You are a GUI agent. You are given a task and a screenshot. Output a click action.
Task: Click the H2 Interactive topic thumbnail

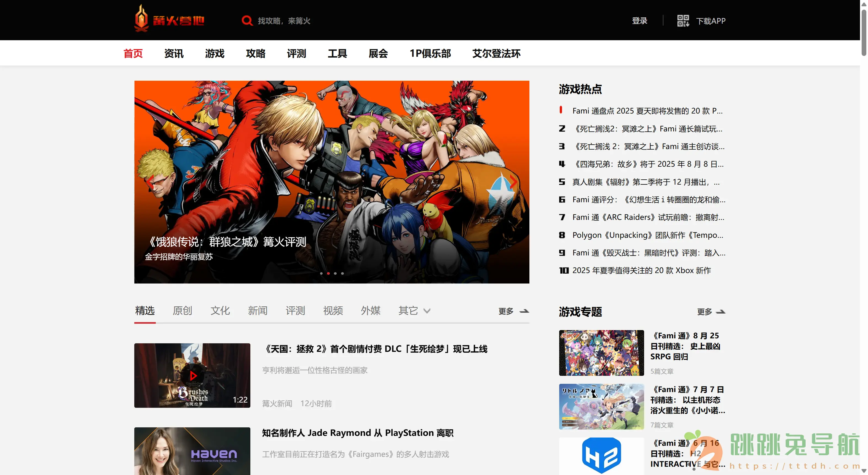pyautogui.click(x=601, y=456)
